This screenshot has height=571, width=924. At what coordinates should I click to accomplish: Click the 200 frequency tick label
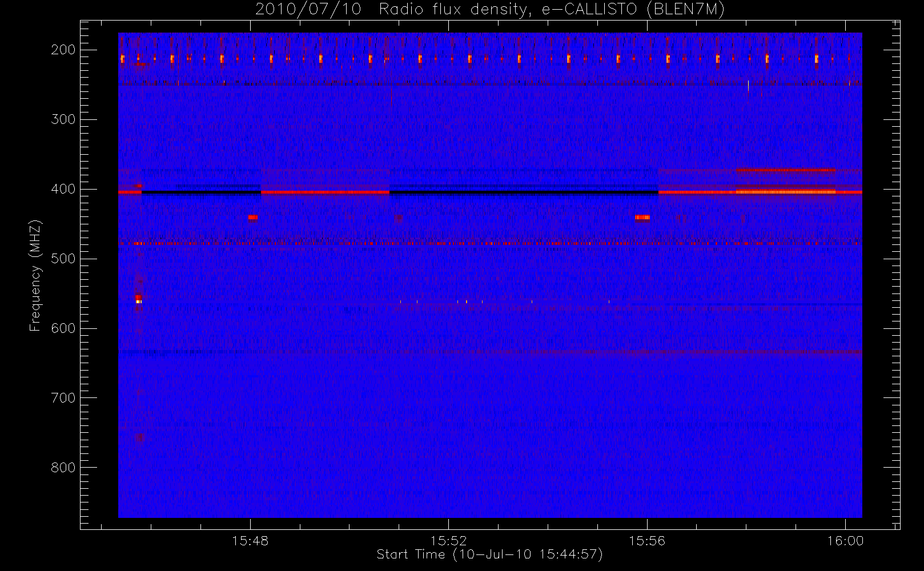tap(63, 50)
